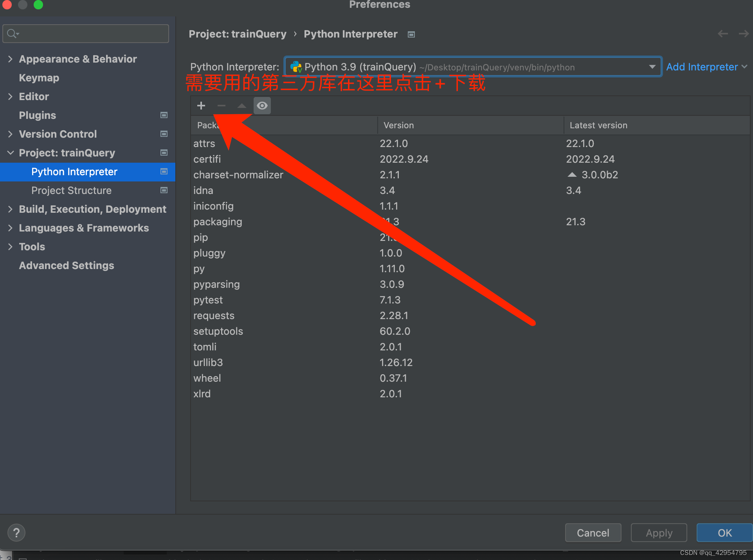Expand Version Control section

(11, 134)
